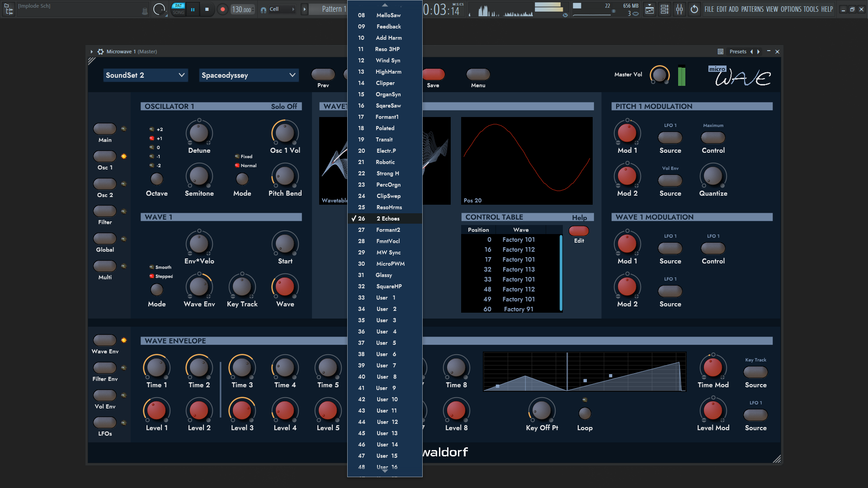Image resolution: width=868 pixels, height=488 pixels.
Task: Select the Smooth wave mode LED
Action: point(151,267)
